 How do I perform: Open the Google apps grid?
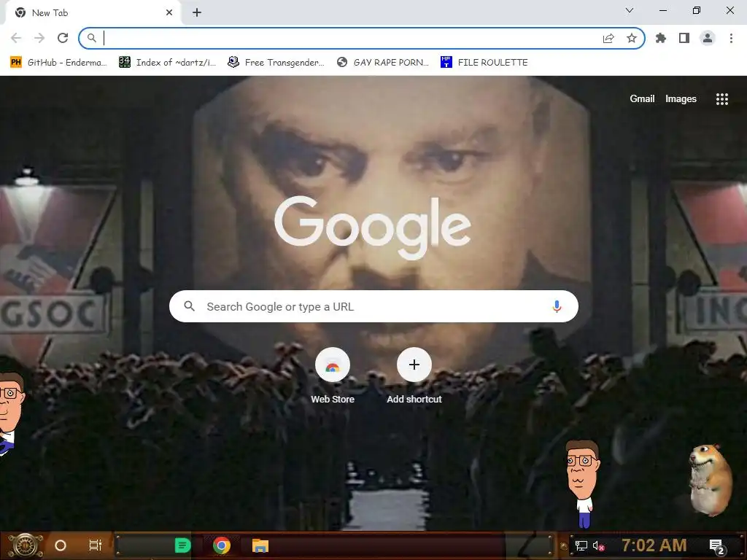coord(721,99)
